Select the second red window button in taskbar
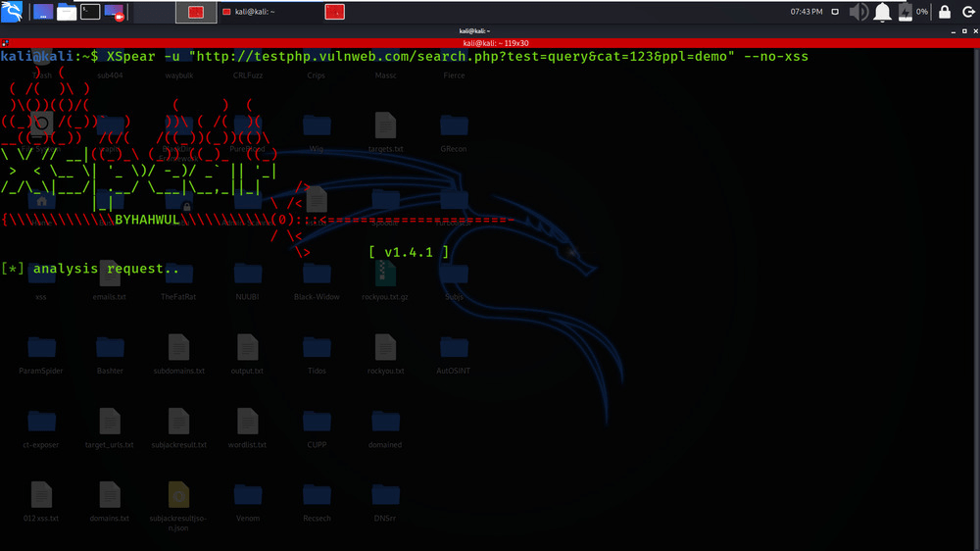The height and width of the screenshot is (551, 980). click(335, 12)
